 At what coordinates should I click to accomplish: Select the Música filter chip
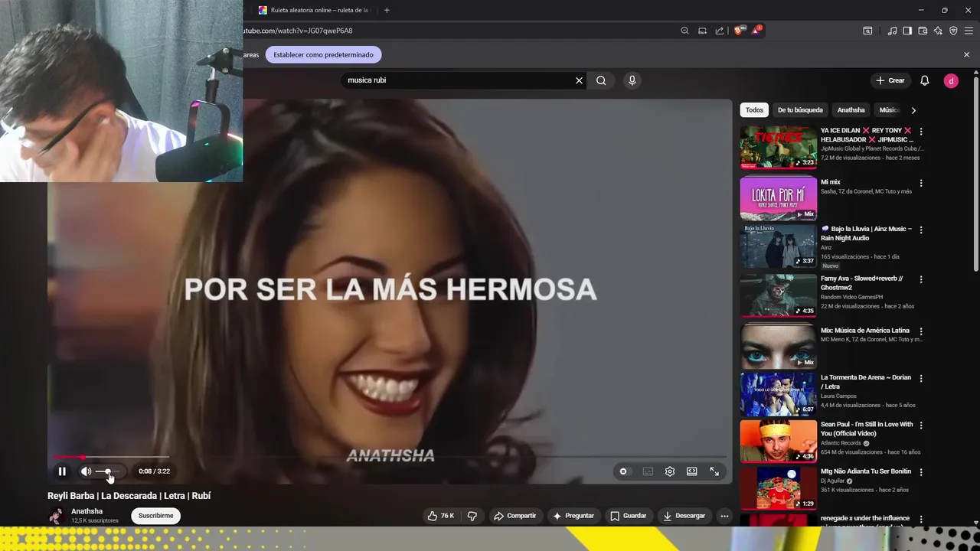pyautogui.click(x=888, y=110)
